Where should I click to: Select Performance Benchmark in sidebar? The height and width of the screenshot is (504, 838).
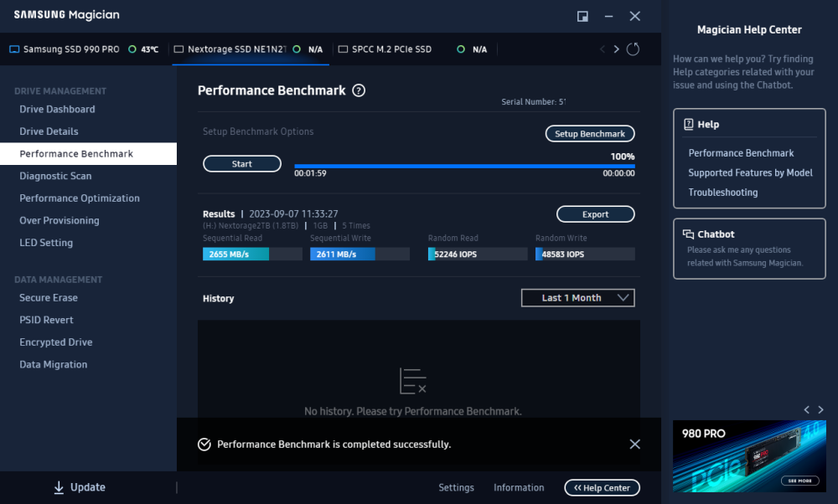[88, 154]
